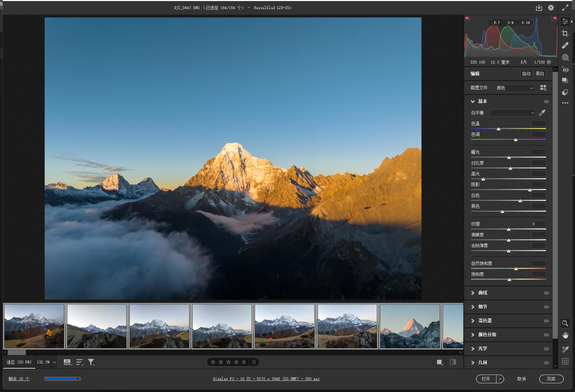Viewport: 575px width, 392px height.
Task: Open the filmstrip filter funnel icon
Action: click(x=91, y=362)
